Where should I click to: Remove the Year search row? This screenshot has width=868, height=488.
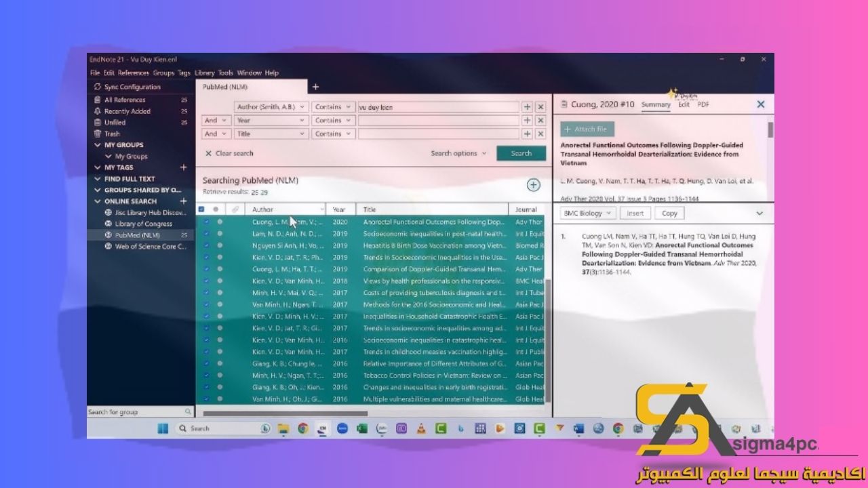pos(540,121)
